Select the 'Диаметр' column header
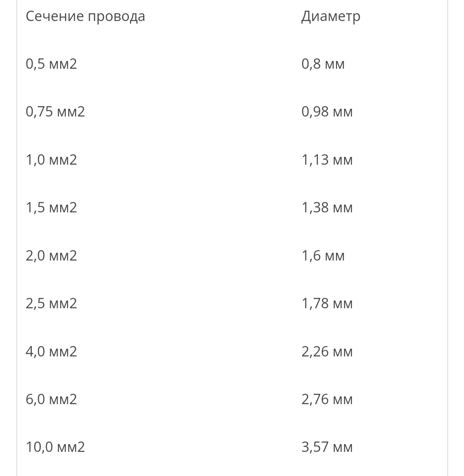 331,16
